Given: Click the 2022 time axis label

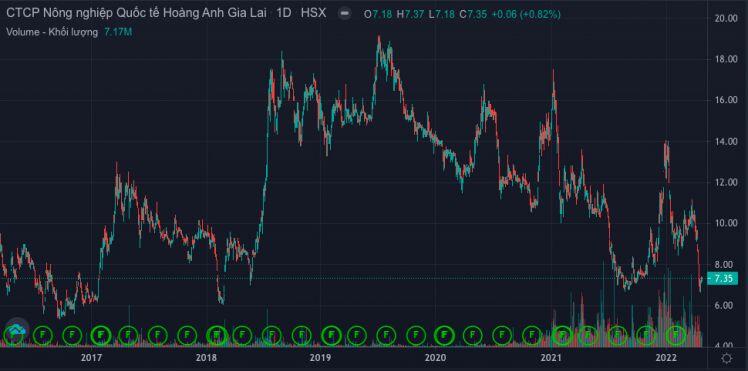Looking at the screenshot, I should pos(665,357).
